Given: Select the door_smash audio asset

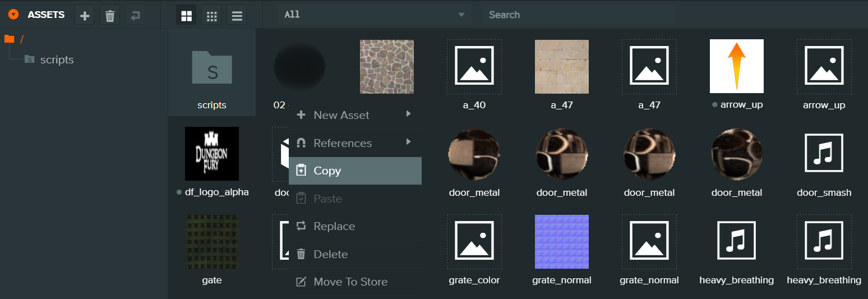Looking at the screenshot, I should (824, 160).
